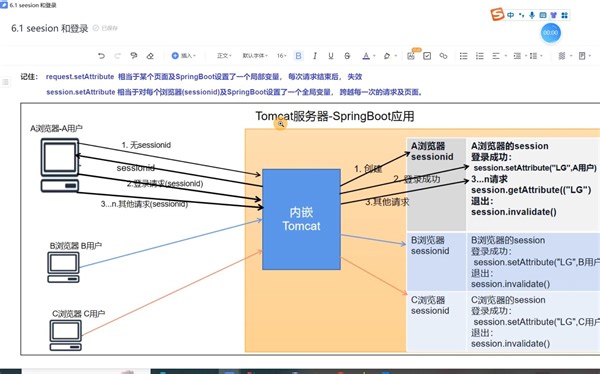
Task: Toggle bold formatting
Action: click(x=298, y=56)
